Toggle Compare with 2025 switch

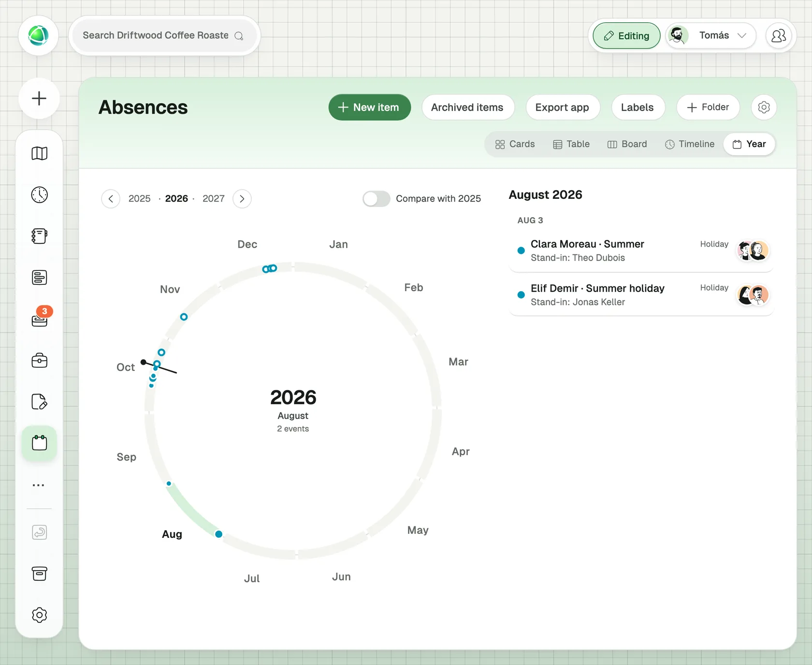click(376, 199)
